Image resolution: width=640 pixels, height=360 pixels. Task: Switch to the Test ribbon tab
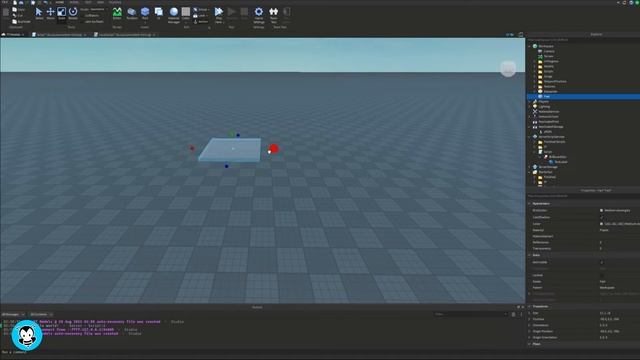88,2
